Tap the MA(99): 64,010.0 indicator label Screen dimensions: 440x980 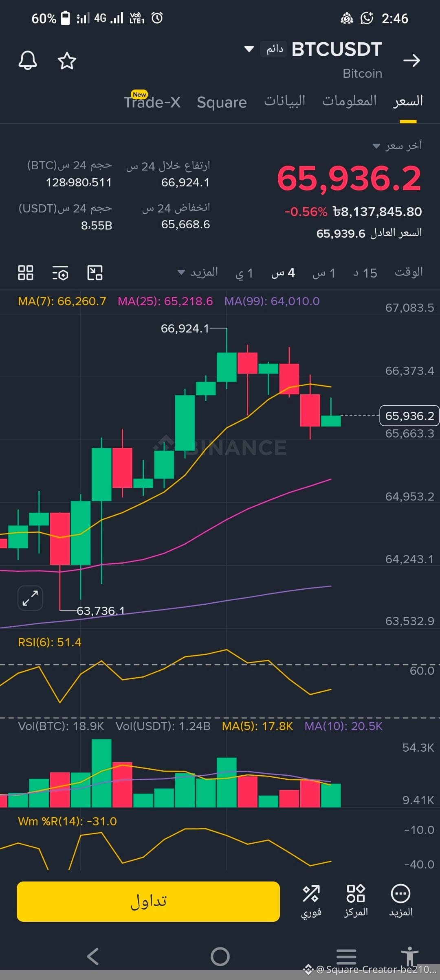272,301
